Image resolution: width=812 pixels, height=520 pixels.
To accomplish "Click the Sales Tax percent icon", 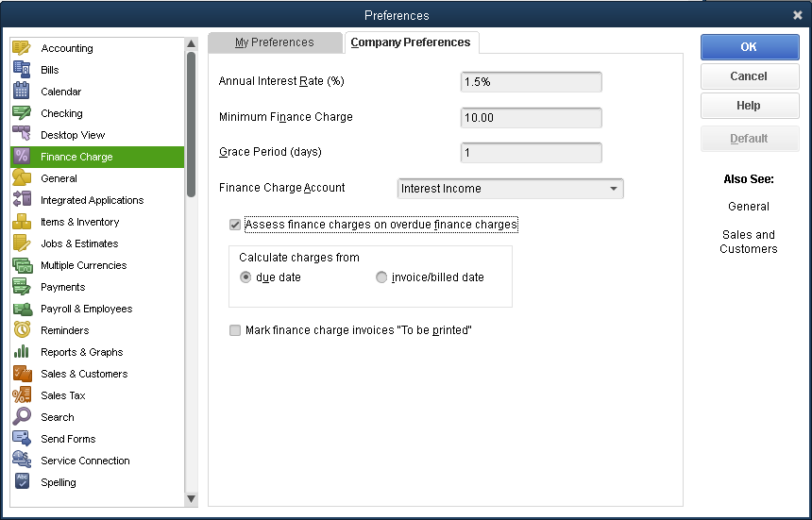I will 22,395.
